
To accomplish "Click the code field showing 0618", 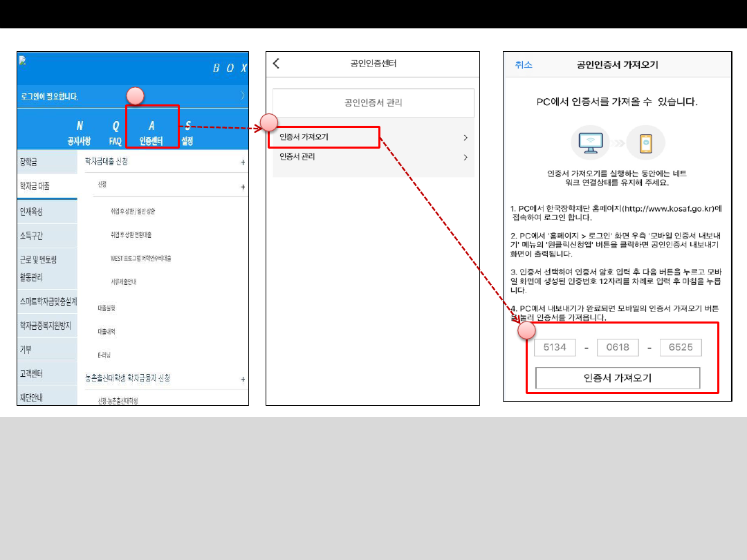I will pos(618,347).
